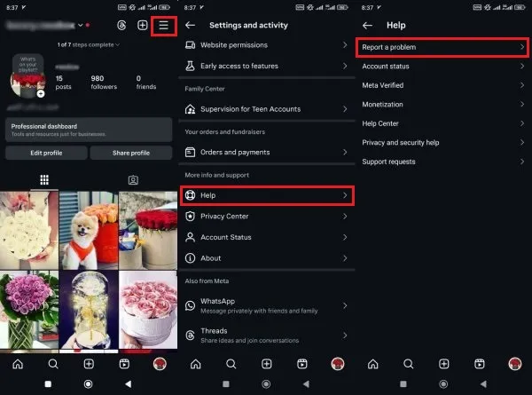The width and height of the screenshot is (532, 395).
Task: Tap the Threads icon on the profile header
Action: click(x=121, y=25)
